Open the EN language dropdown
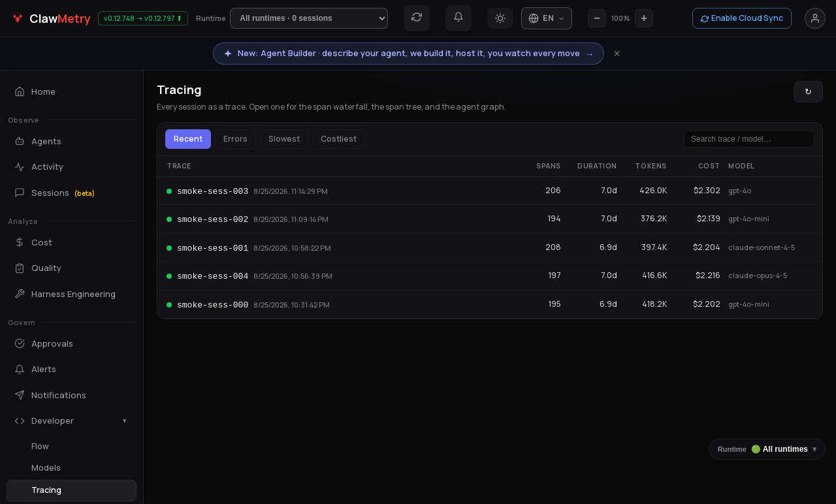 [x=547, y=18]
